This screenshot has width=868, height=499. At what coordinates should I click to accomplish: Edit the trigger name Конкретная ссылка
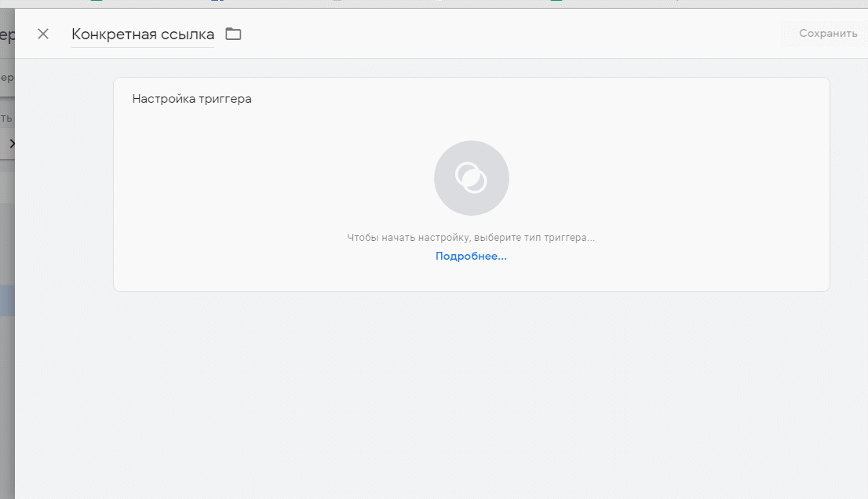(x=142, y=34)
